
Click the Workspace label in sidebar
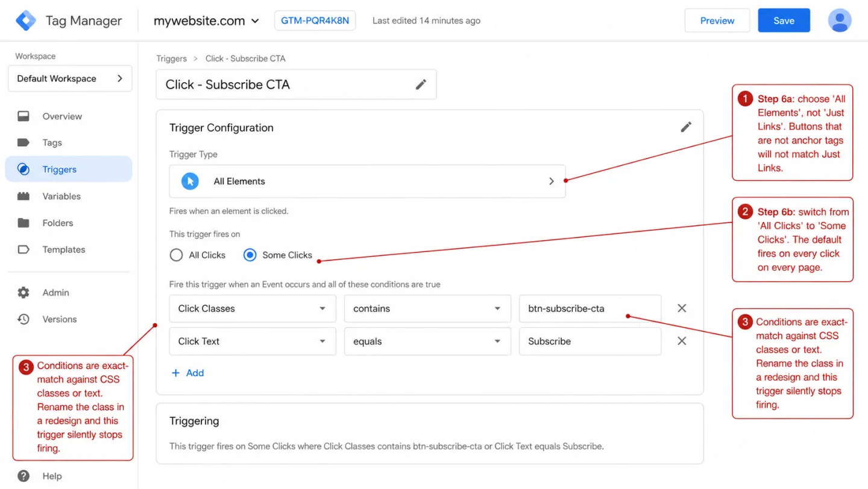[x=36, y=56]
